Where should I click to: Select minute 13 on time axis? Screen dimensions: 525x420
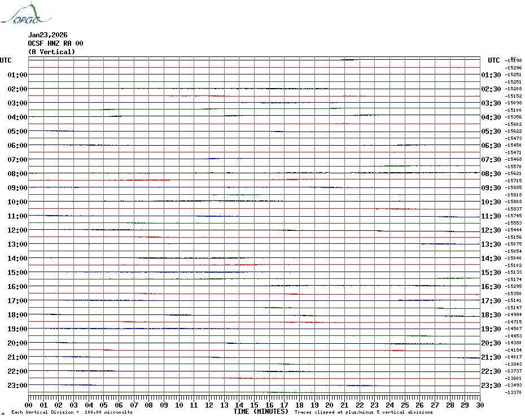[x=224, y=405]
